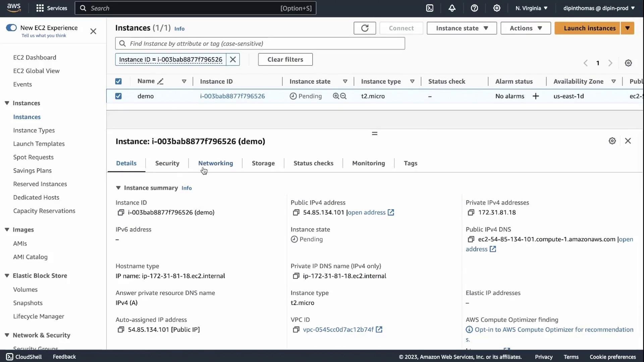Image resolution: width=644 pixels, height=362 pixels.
Task: Uncheck the demo instance row checkbox
Action: coord(118,96)
